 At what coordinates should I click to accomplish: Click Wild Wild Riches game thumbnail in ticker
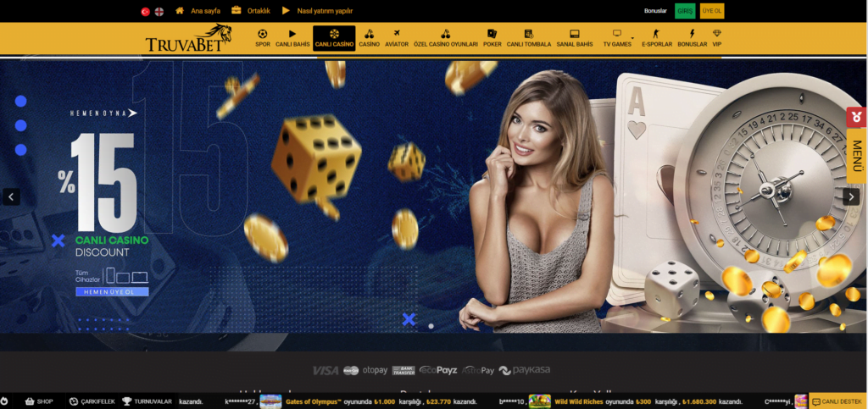click(x=540, y=401)
